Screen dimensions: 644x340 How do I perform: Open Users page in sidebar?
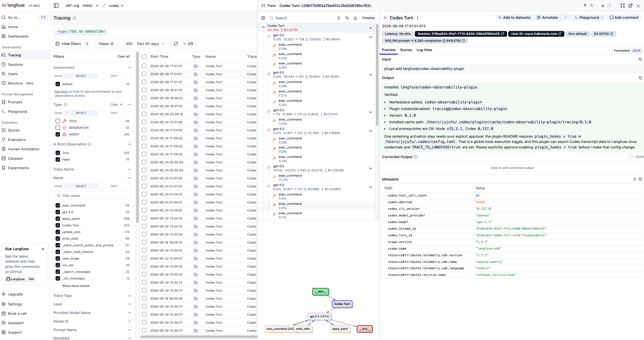(13, 74)
